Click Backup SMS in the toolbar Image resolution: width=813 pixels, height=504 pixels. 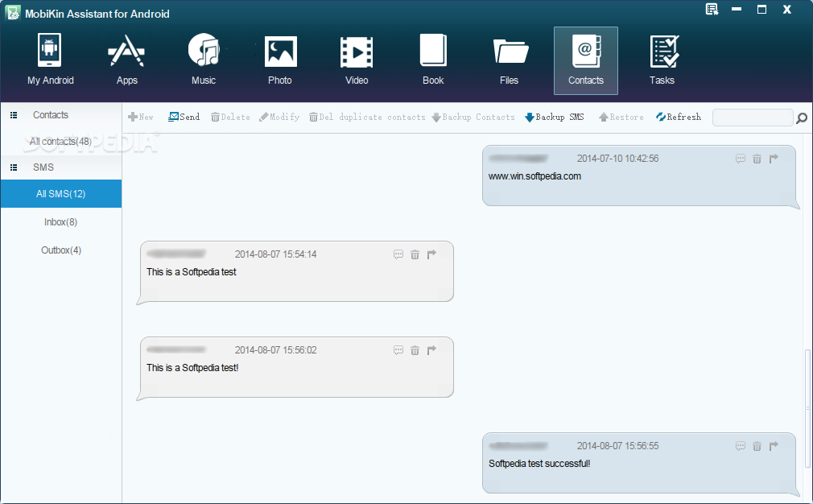[555, 118]
